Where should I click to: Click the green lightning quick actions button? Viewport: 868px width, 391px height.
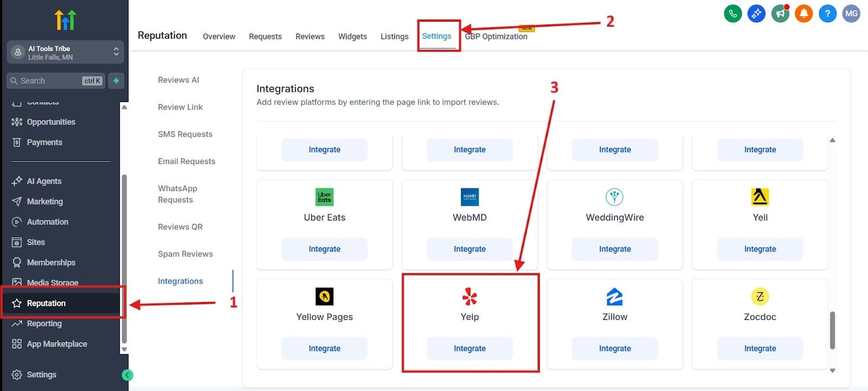click(x=116, y=80)
